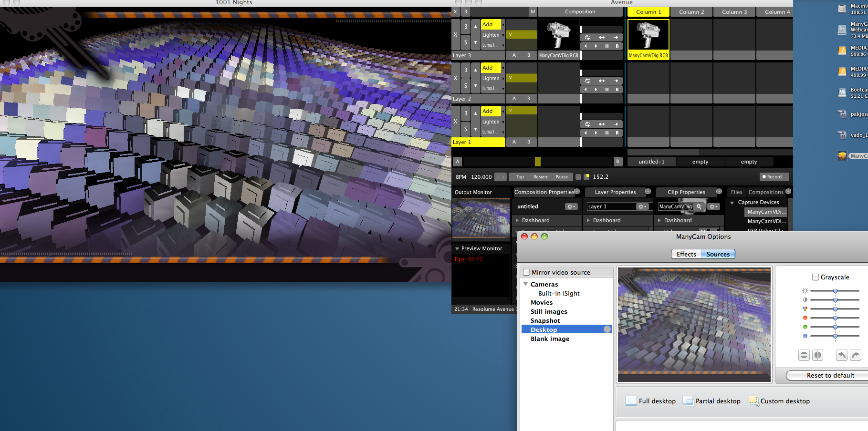The width and height of the screenshot is (868, 431).
Task: Click the Resync button
Action: (x=541, y=177)
